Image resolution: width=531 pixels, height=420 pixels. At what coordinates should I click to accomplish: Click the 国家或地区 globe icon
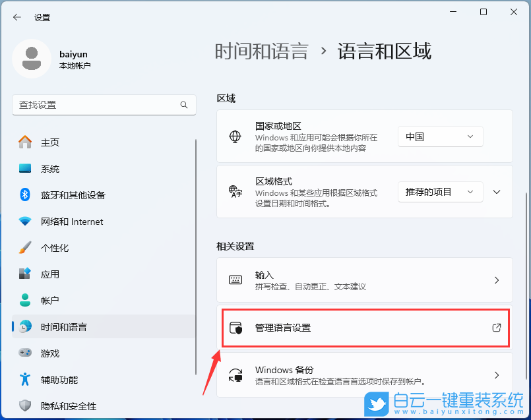235,136
